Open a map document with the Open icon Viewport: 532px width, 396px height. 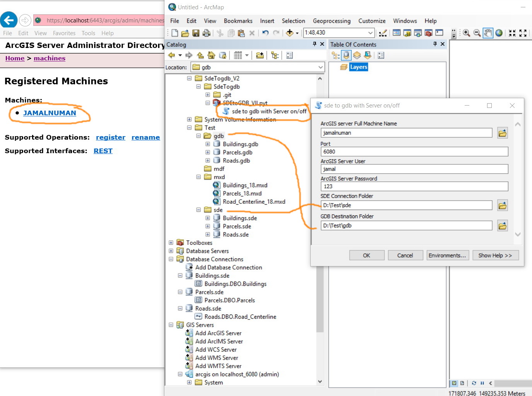(185, 33)
